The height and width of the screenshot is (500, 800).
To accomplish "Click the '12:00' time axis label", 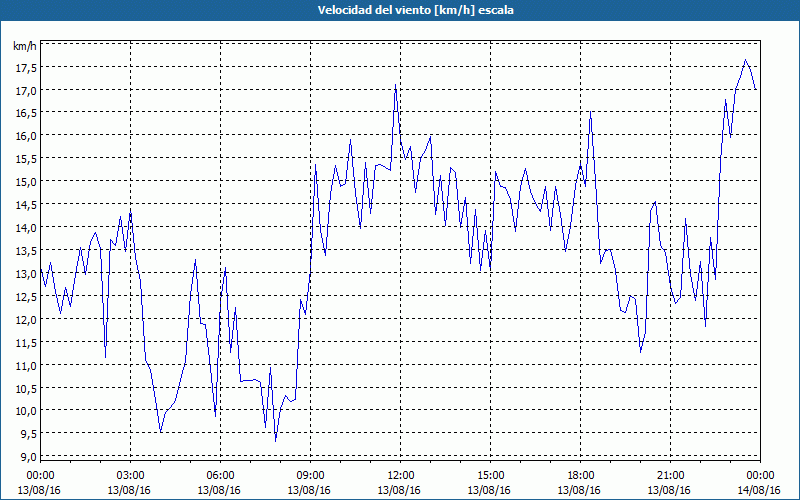I will click(401, 476).
